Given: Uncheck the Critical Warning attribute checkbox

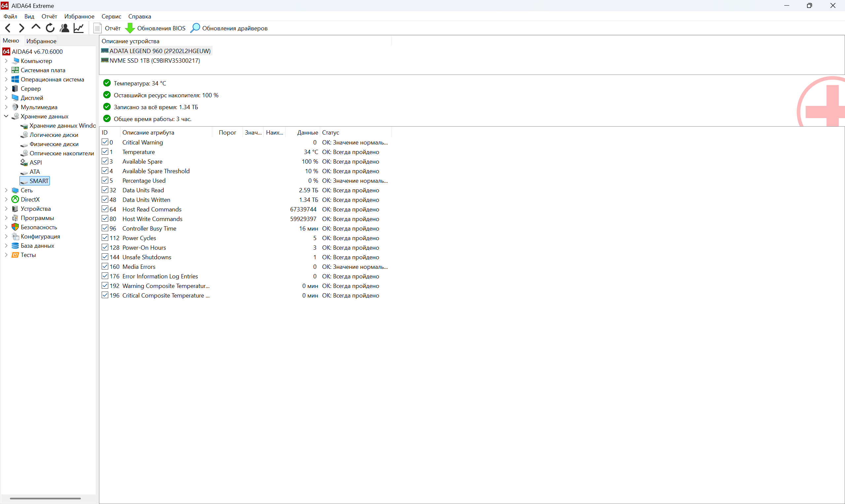Looking at the screenshot, I should [105, 142].
